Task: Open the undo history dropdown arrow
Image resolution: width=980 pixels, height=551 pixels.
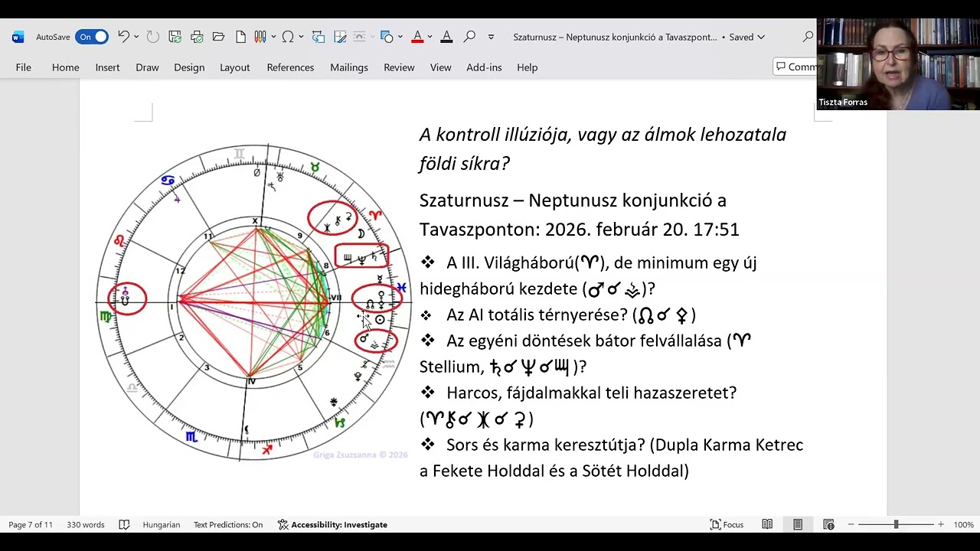Action: click(x=136, y=37)
